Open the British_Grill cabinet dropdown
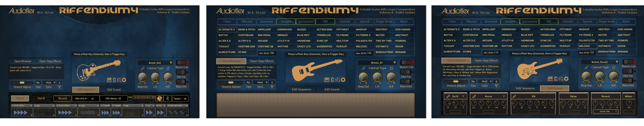This screenshot has width=644, height=126. click(x=155, y=63)
